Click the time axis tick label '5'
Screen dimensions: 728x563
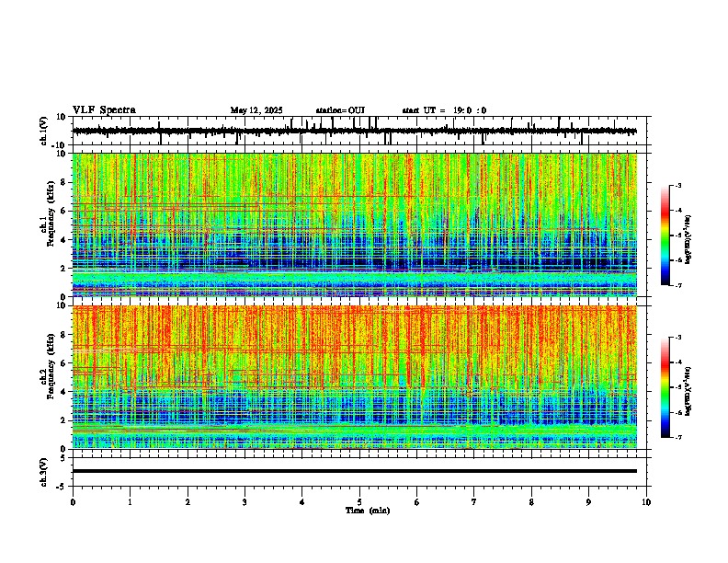(x=359, y=502)
